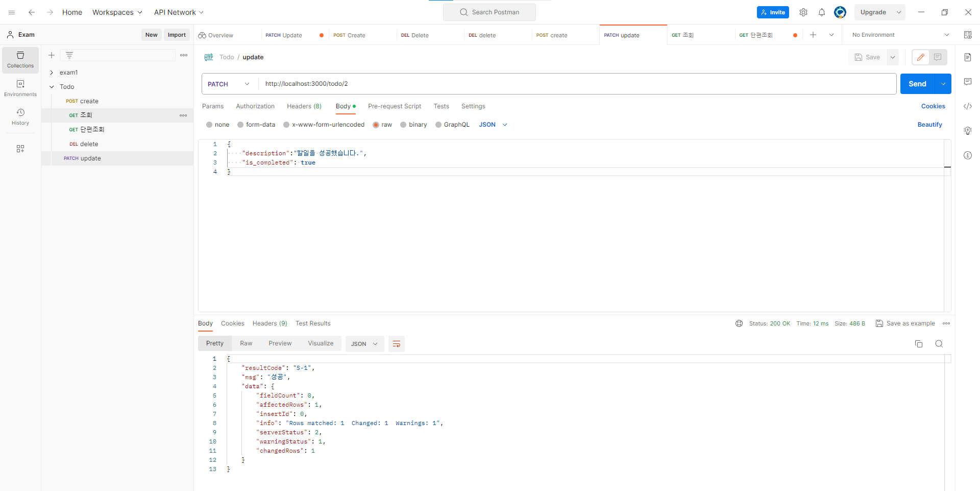
Task: Open the Save options dropdown arrow
Action: click(x=893, y=57)
